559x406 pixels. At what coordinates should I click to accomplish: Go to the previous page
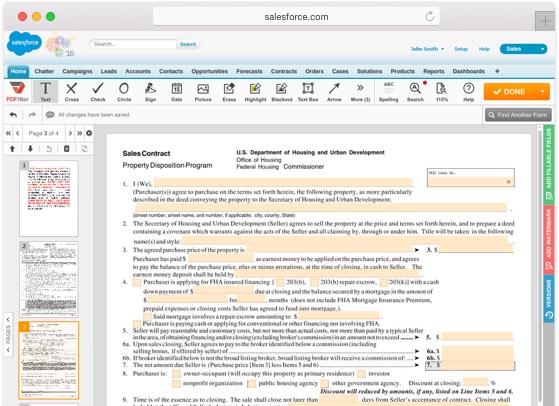coord(17,133)
